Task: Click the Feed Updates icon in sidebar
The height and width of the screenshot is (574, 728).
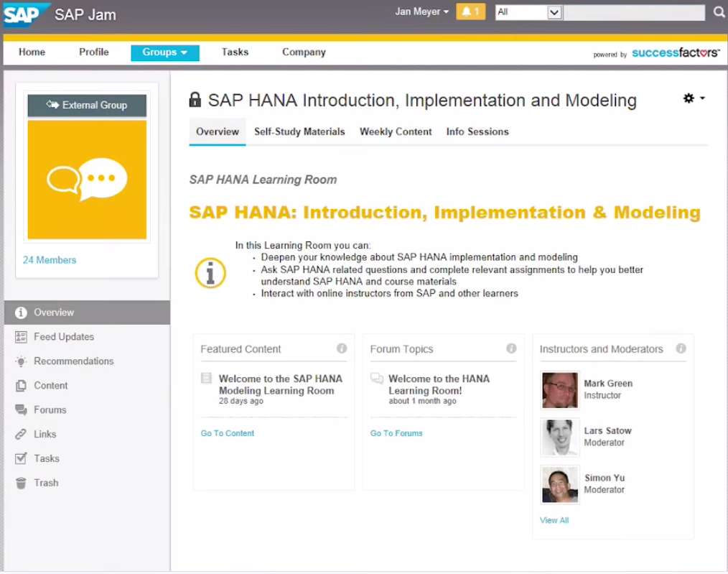Action: (x=21, y=337)
